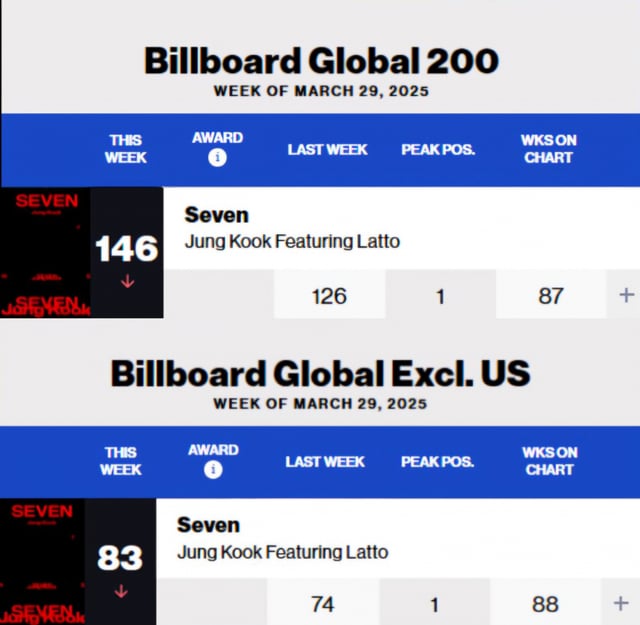Select the Last Week column header in Global 200
Screen dimensions: 640x625
[327, 149]
